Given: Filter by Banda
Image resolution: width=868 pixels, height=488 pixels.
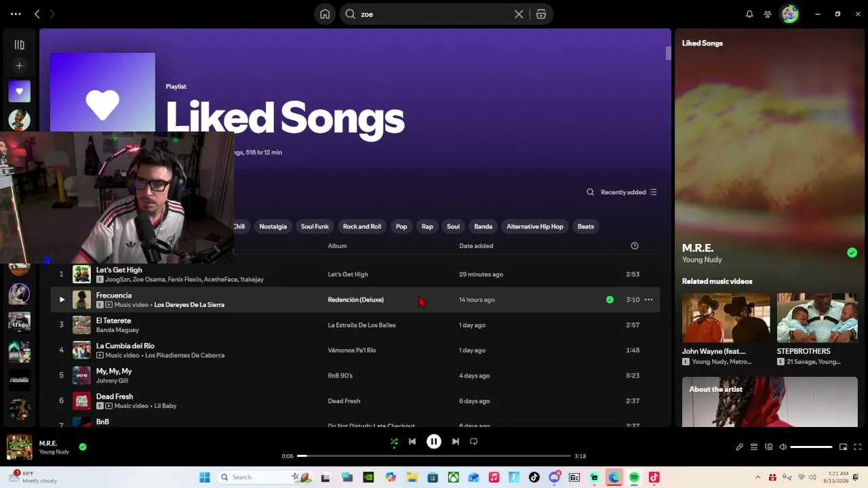Looking at the screenshot, I should tap(483, 226).
